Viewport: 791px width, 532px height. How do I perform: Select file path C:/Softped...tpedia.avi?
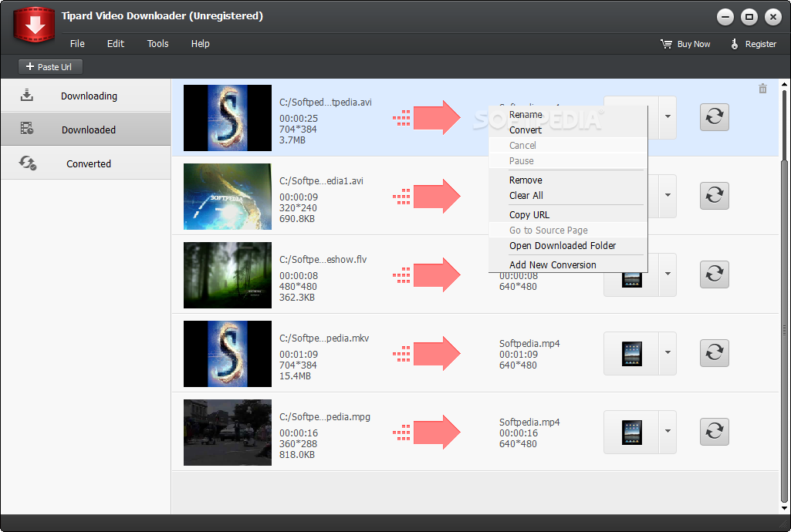click(x=326, y=103)
